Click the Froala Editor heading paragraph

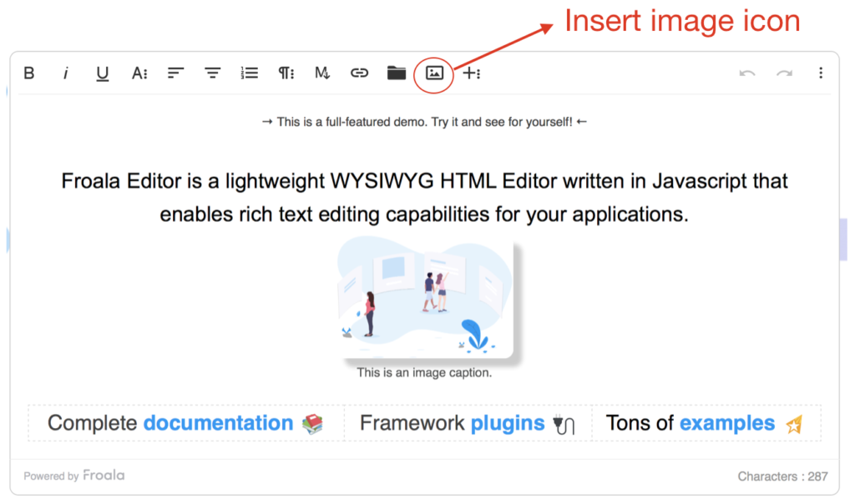(x=424, y=197)
